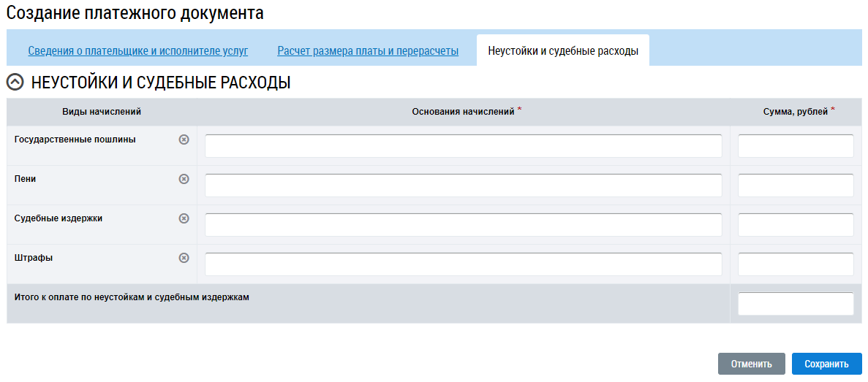Delete the Пени row
Viewport: 868px width, 382px height.
[x=184, y=179]
